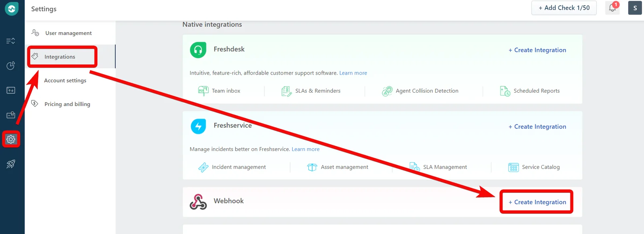Click the Service Catalog label
Screen dimensions: 644x234
pos(541,167)
